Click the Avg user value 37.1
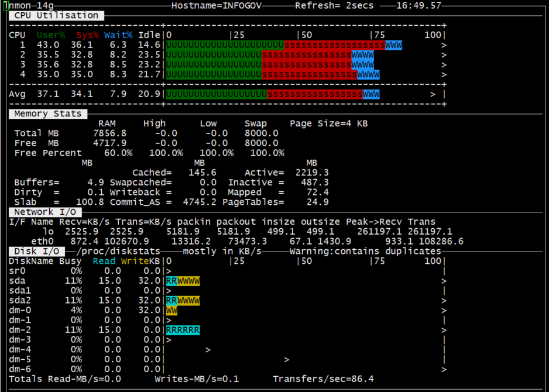This screenshot has width=549, height=392. (48, 94)
